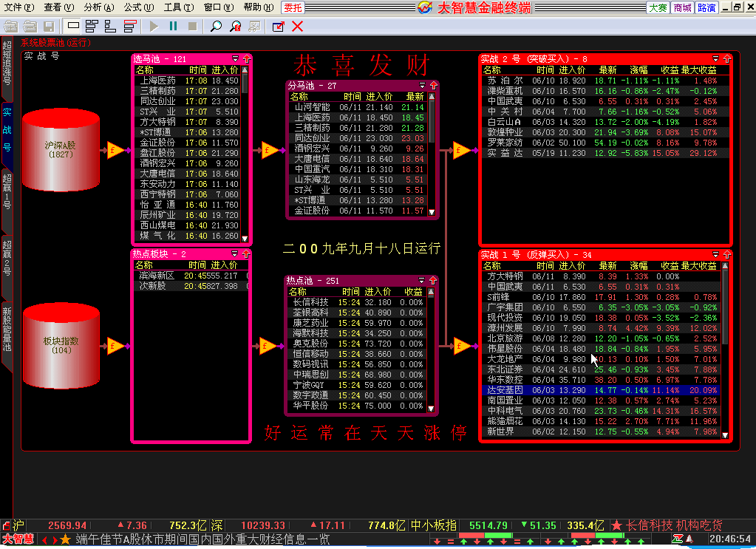The height and width of the screenshot is (549, 756).
Task: Open the 热点池 panel dropdown arrow
Action: (421, 281)
